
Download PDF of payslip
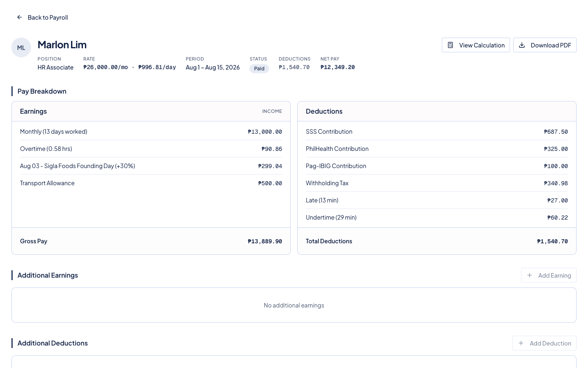pyautogui.click(x=545, y=45)
